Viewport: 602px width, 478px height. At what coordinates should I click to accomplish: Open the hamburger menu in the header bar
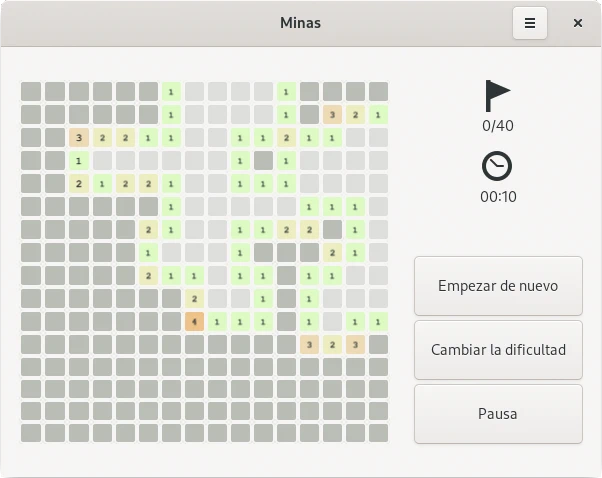tap(530, 23)
